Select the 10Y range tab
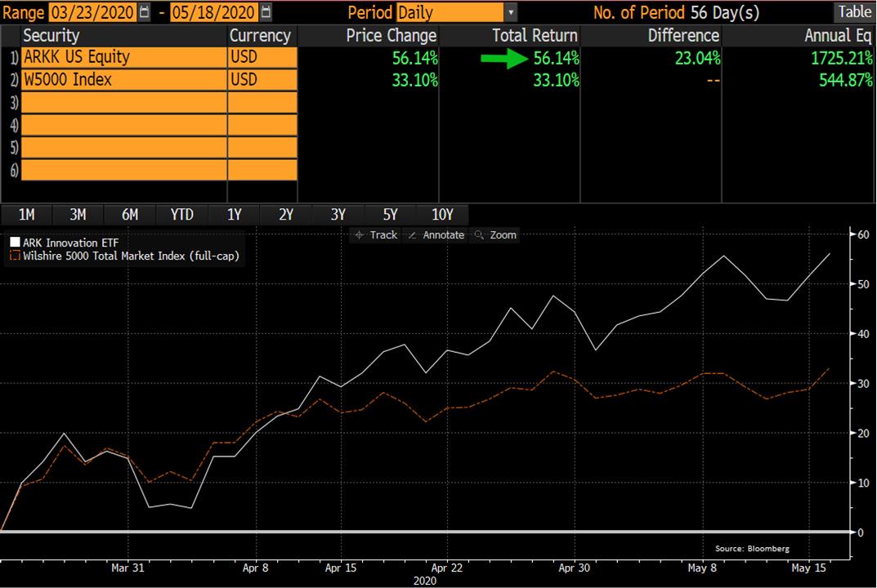Viewport: 877px width, 588px height. point(442,215)
